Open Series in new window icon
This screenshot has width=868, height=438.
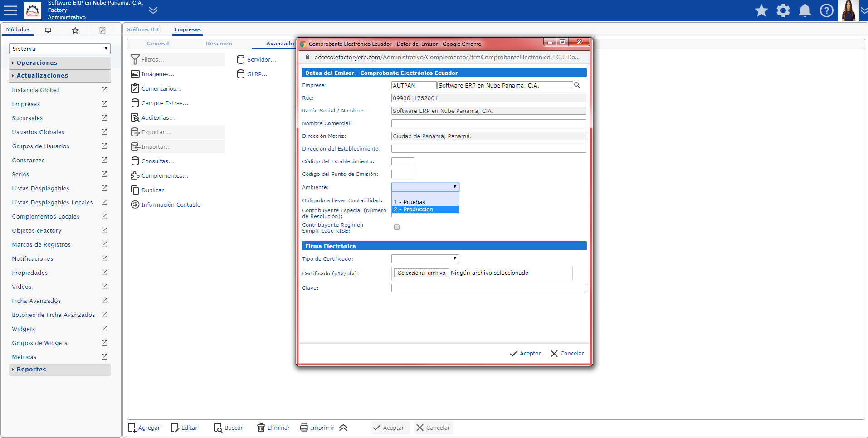(104, 174)
